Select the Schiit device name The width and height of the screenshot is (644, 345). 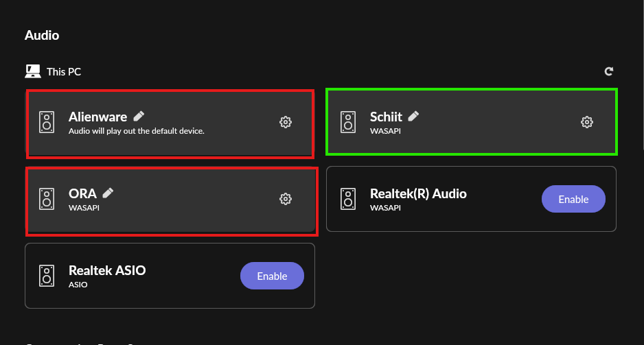click(386, 117)
